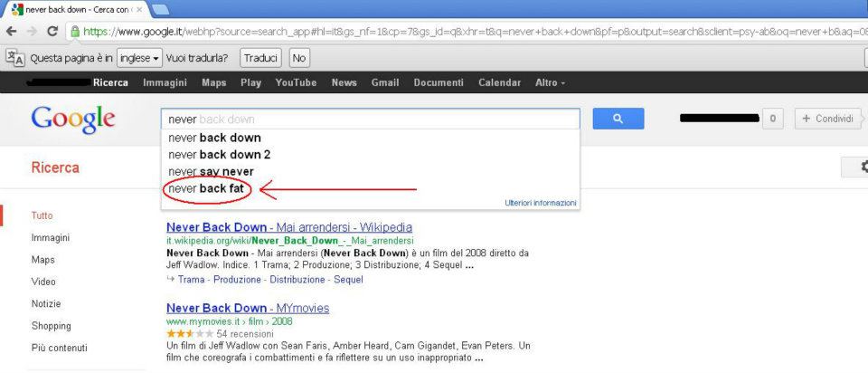Click the translate bar language icon
This screenshot has height=373, width=868.
point(15,58)
